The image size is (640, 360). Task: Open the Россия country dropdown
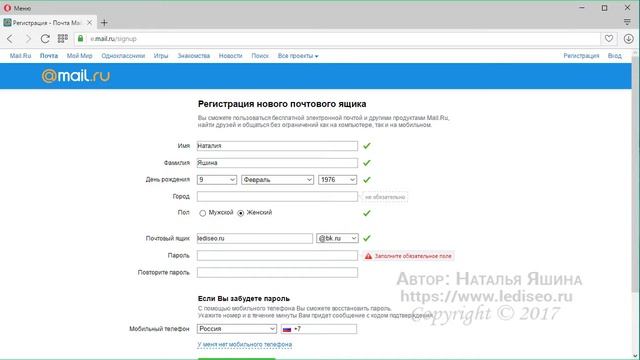[237, 329]
